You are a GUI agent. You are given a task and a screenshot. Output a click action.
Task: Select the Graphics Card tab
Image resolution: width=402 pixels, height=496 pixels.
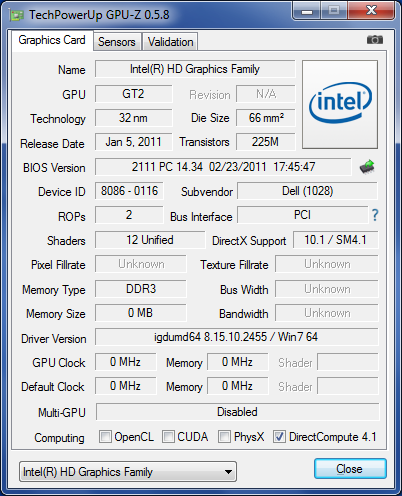pyautogui.click(x=52, y=40)
